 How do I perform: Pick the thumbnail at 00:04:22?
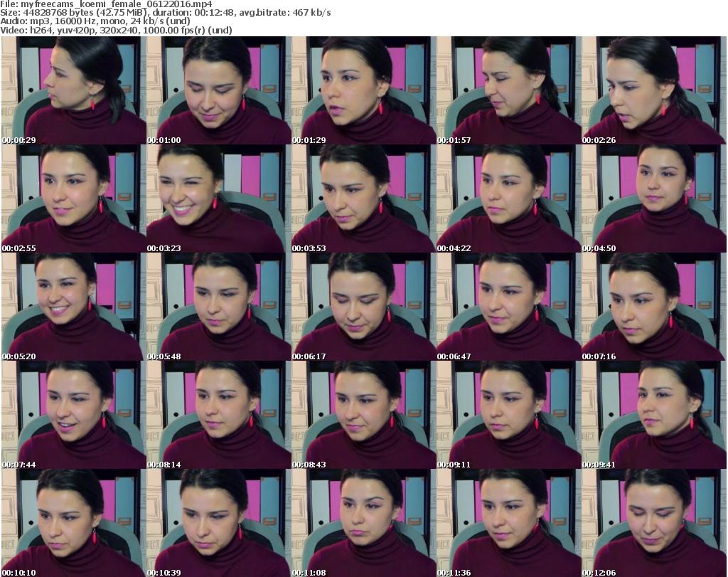(x=509, y=198)
